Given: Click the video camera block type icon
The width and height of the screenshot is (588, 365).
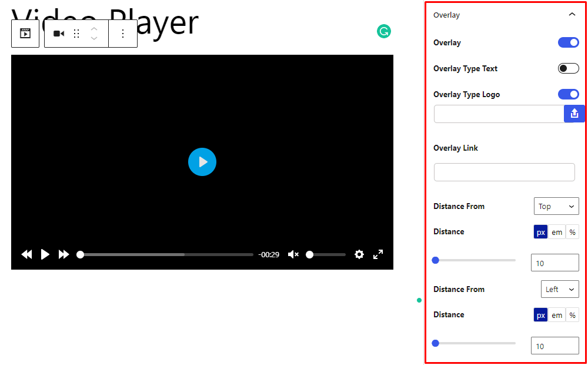Looking at the screenshot, I should point(58,33).
